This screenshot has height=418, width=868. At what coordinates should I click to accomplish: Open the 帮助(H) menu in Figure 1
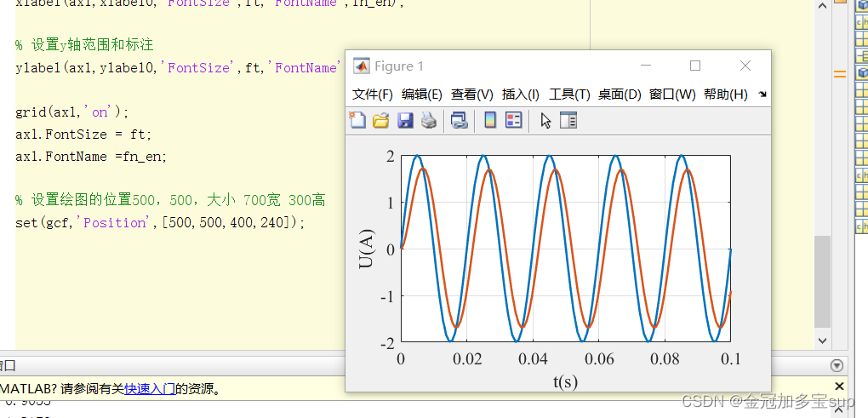[x=726, y=94]
